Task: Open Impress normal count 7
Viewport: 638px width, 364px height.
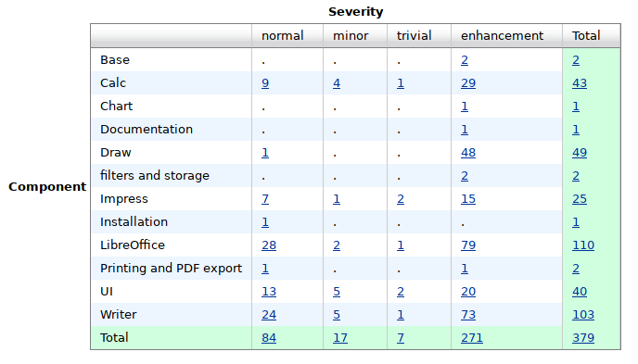Action: coord(265,199)
